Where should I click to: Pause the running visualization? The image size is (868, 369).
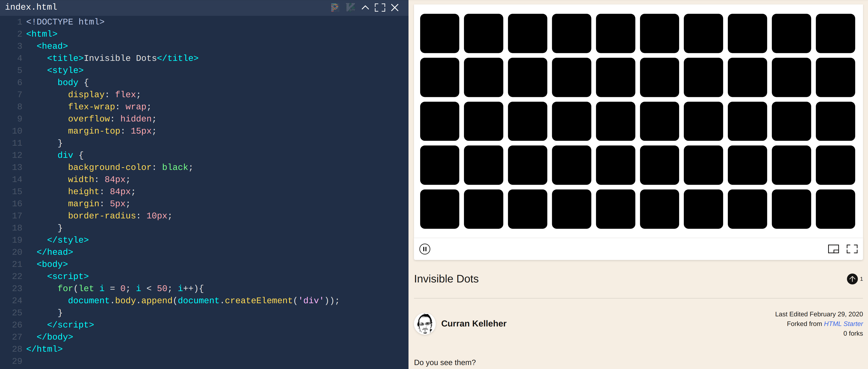coord(425,249)
